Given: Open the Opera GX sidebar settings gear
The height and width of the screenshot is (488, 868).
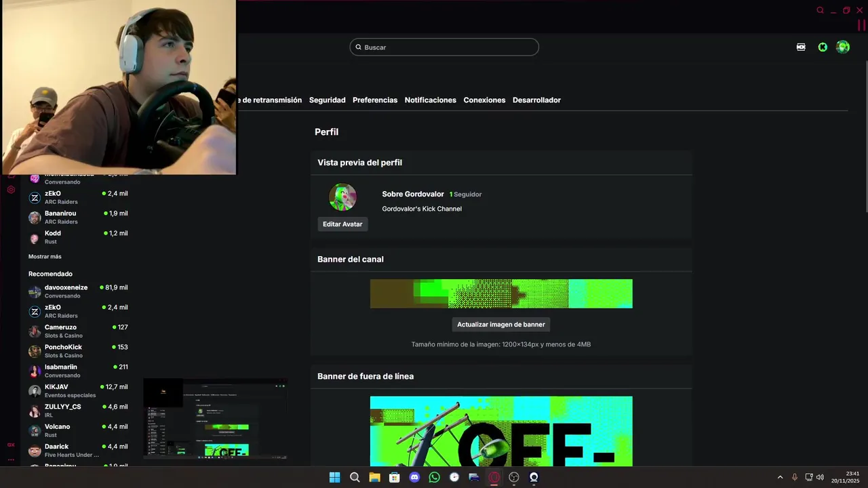Looking at the screenshot, I should (x=11, y=190).
